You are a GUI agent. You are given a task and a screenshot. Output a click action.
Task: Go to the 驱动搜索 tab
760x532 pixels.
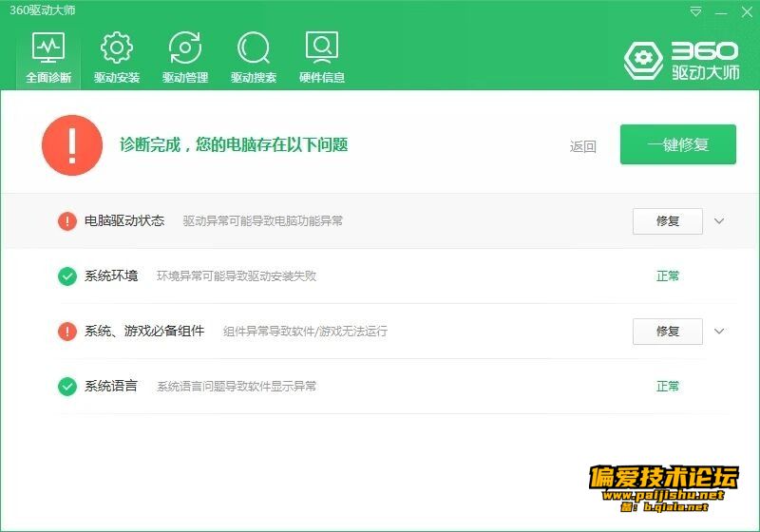(x=254, y=57)
